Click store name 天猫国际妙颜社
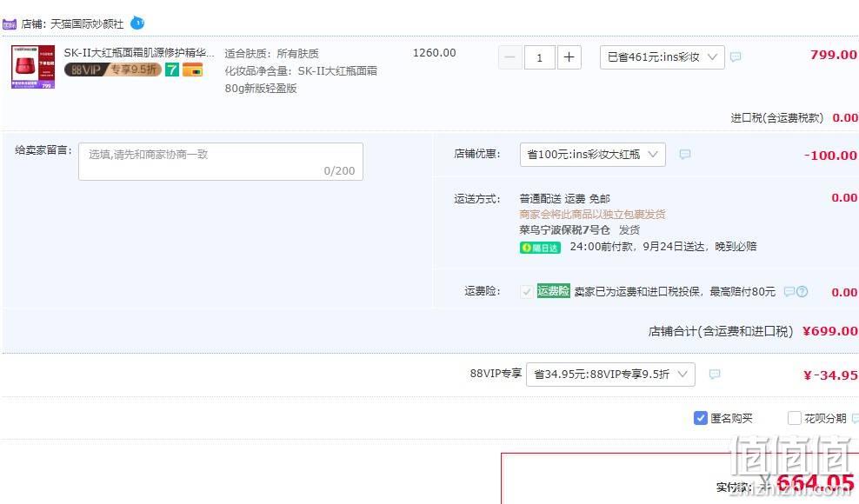Viewport: 859px width, 504px height. tap(87, 24)
